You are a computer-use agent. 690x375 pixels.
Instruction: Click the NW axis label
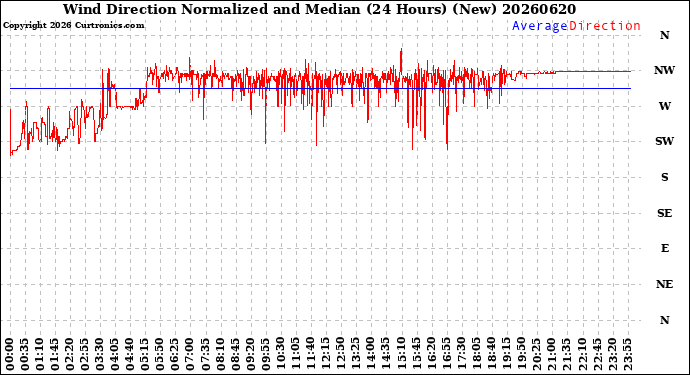click(x=664, y=70)
